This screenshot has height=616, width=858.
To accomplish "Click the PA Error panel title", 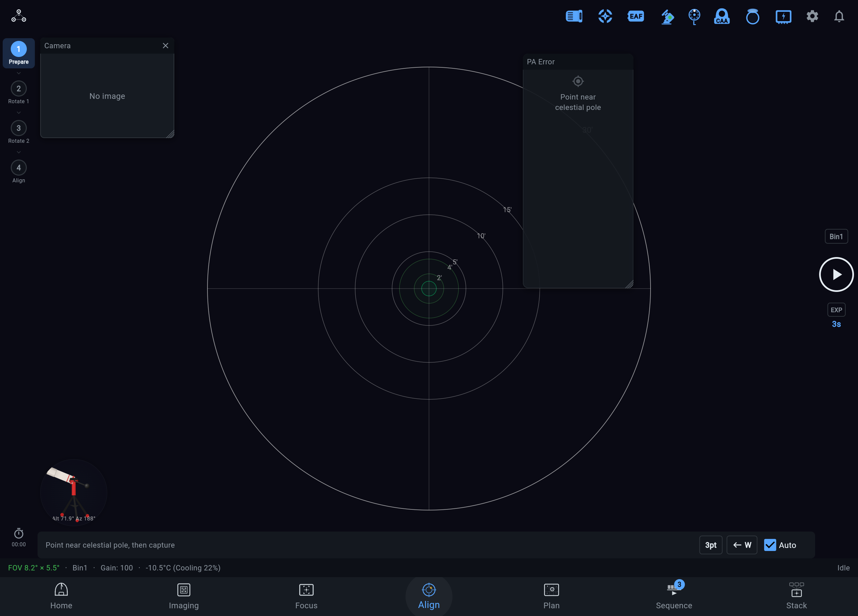I will [541, 62].
